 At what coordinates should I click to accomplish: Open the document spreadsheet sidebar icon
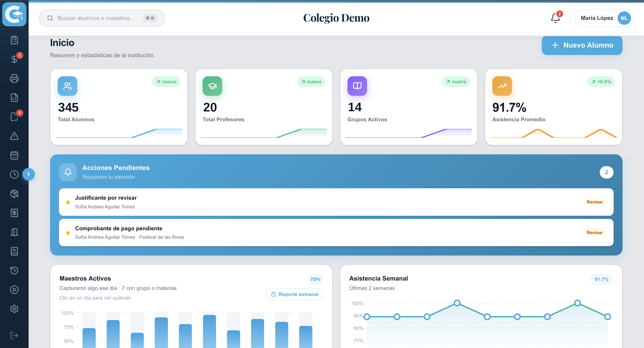point(14,98)
